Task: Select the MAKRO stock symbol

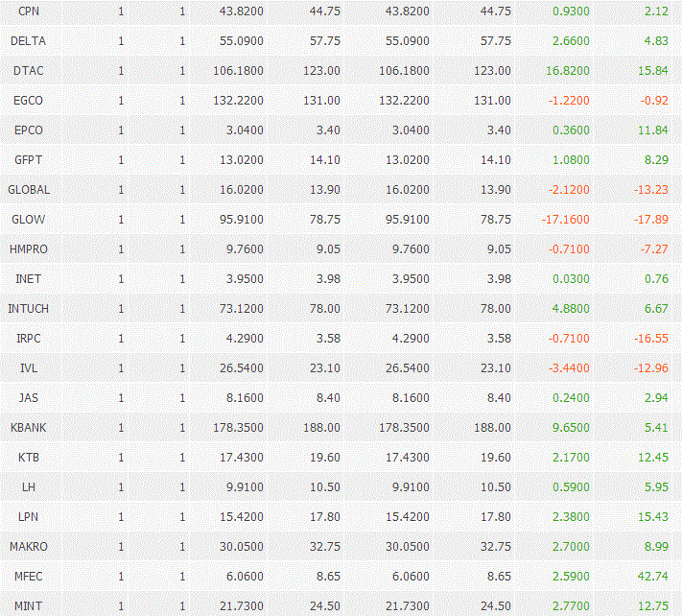Action: (x=29, y=546)
